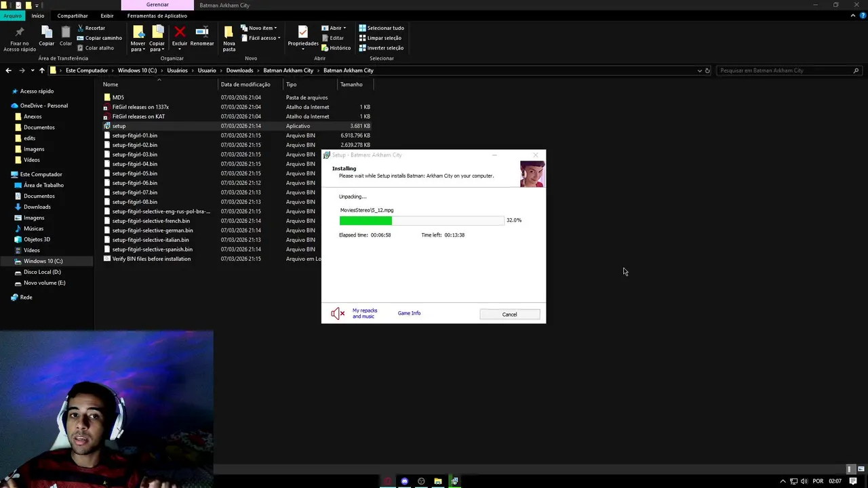
Task: Click Selecionar tudo in the ribbon
Action: (381, 28)
